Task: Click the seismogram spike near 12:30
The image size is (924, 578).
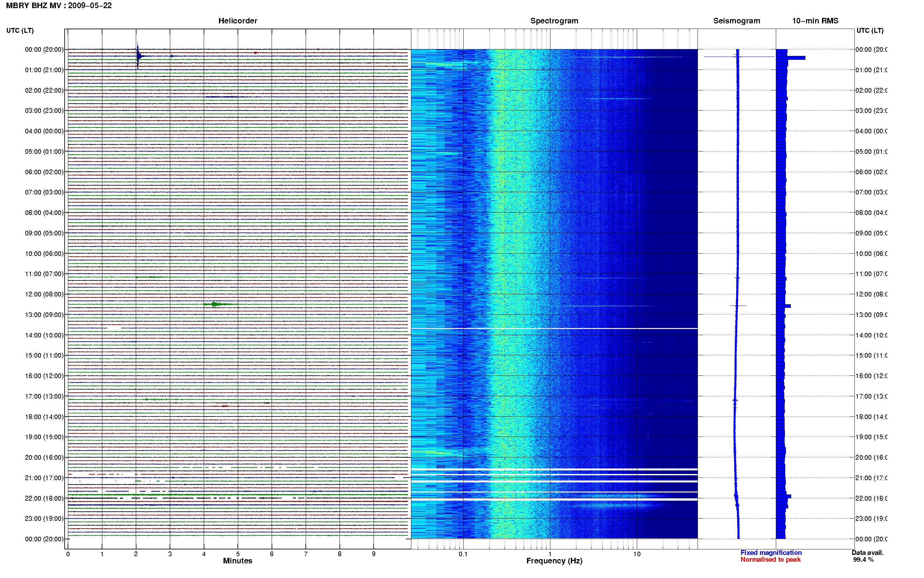Action: click(x=738, y=306)
